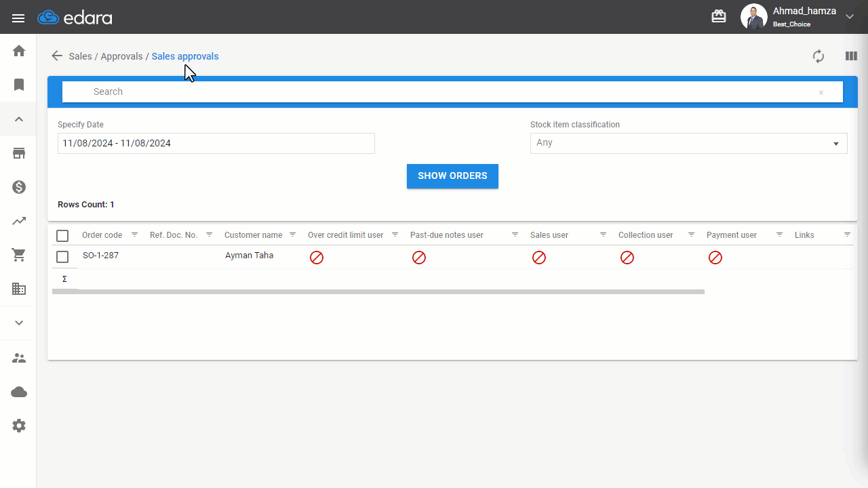Open Stock item classification dropdown
Screen dimensions: 868x488
pos(688,143)
